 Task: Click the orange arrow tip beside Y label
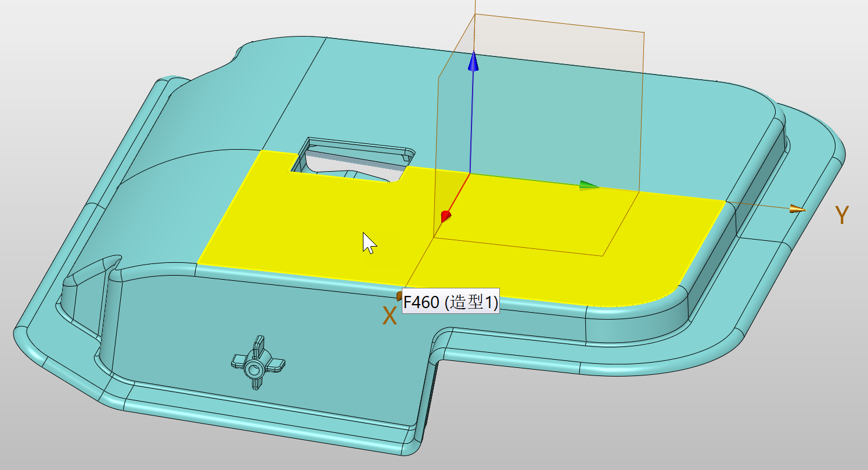(x=798, y=209)
